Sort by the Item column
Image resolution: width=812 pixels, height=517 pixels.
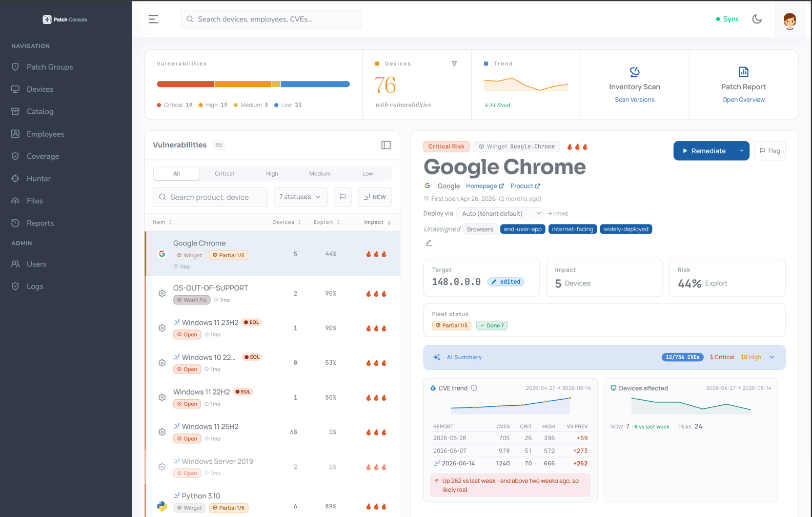point(163,222)
